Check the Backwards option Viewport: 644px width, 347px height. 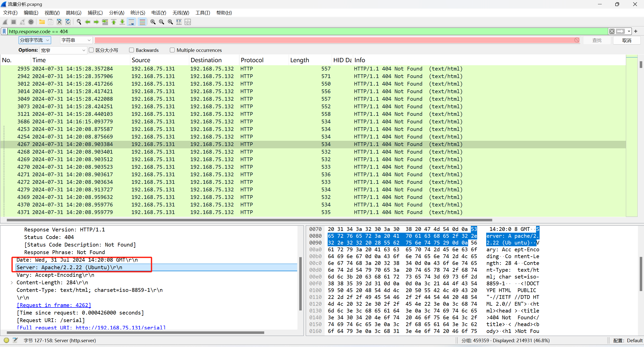click(131, 50)
